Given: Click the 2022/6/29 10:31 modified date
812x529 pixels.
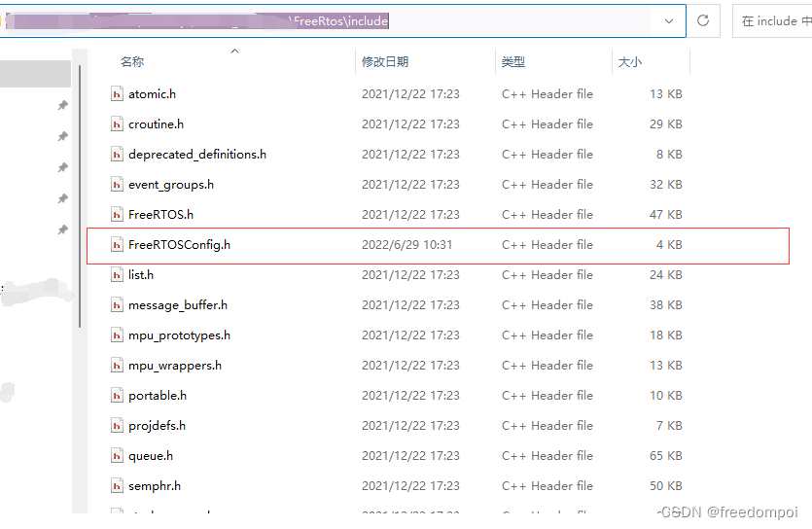Looking at the screenshot, I should tap(407, 245).
